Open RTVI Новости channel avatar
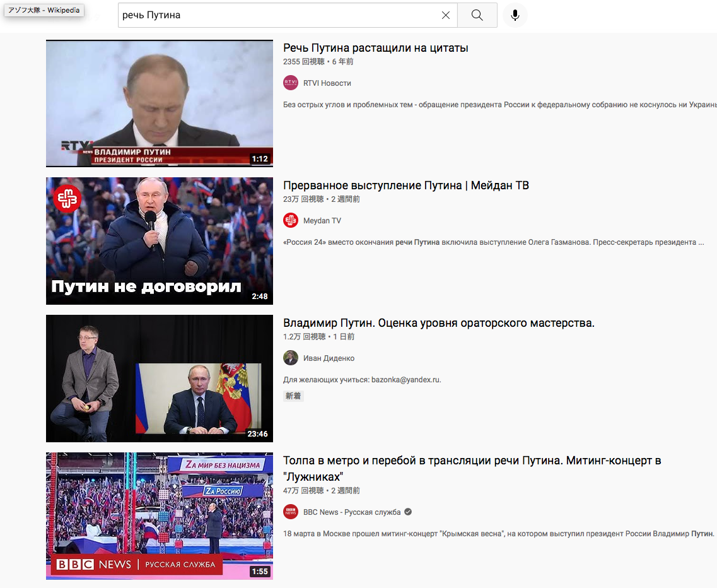This screenshot has height=588, width=717. [x=290, y=83]
